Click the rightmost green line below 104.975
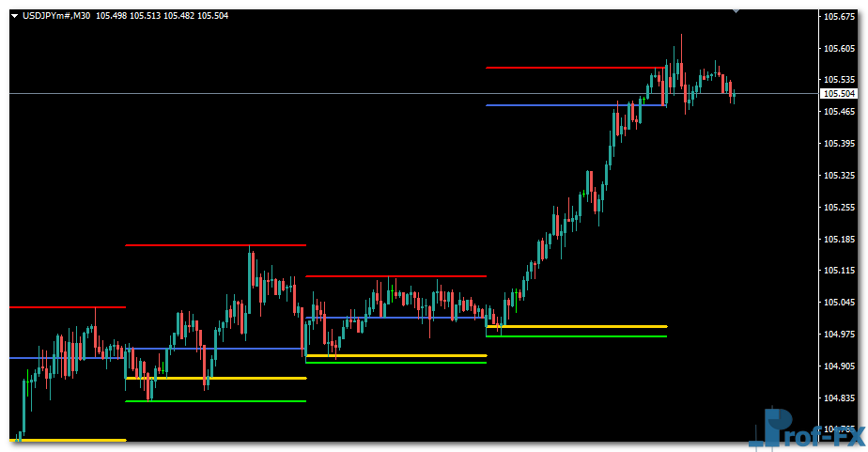The width and height of the screenshot is (868, 452). 582,335
